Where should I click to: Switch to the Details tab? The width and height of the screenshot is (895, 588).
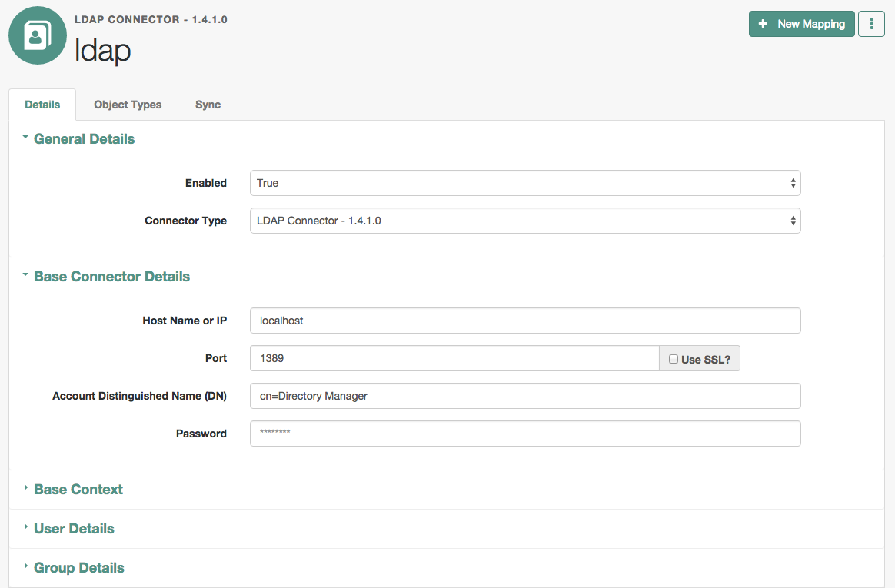coord(42,105)
